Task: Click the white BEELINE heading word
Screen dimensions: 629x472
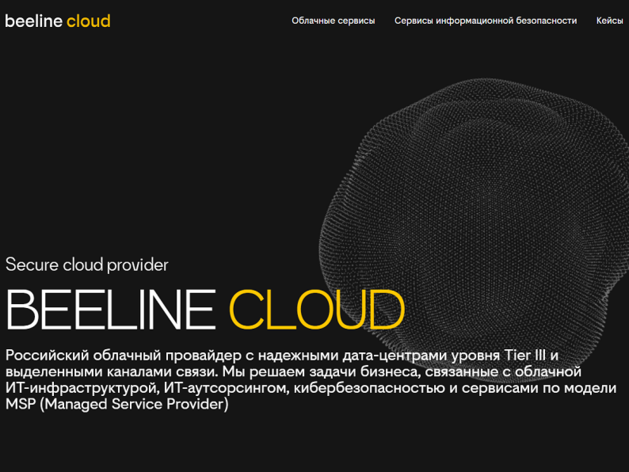Action: click(x=111, y=310)
